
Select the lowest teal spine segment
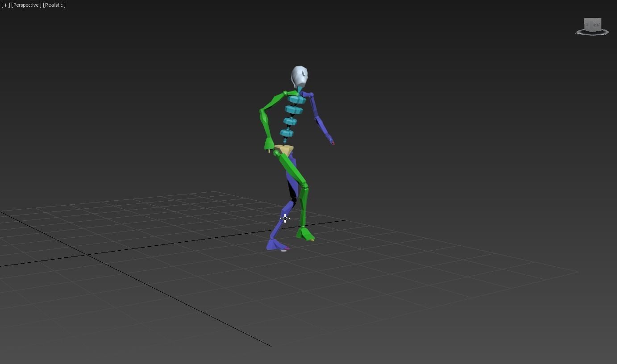tap(287, 133)
